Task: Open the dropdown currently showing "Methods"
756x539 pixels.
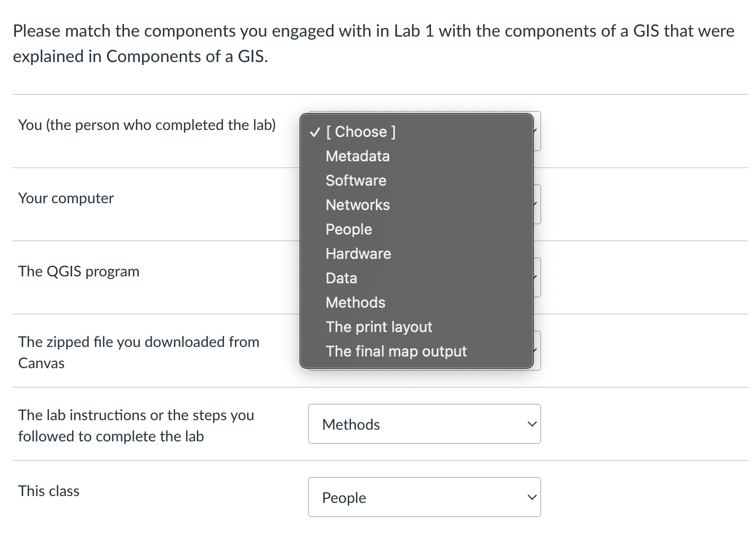Action: coord(424,424)
